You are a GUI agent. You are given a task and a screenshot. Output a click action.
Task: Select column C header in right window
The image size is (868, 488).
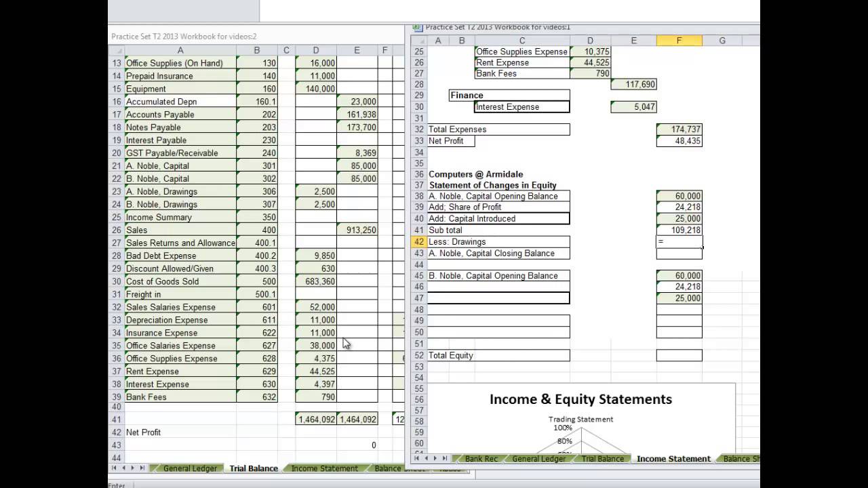[522, 41]
